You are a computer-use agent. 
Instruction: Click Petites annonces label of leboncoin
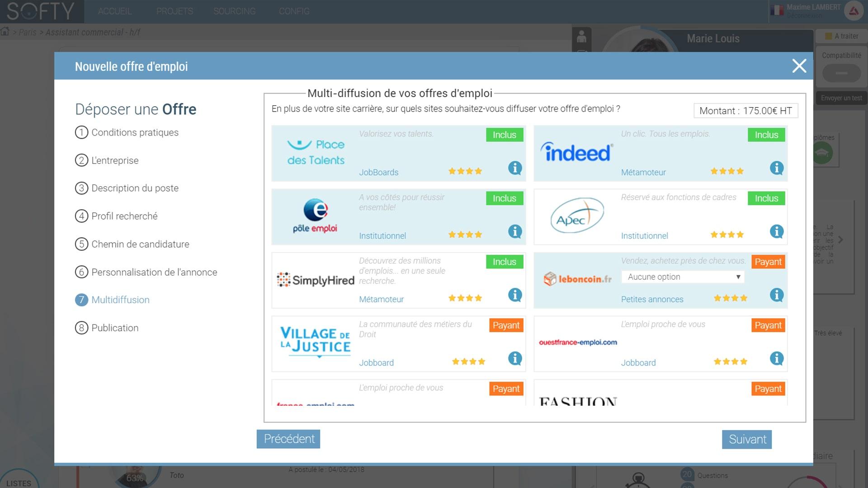coord(652,299)
